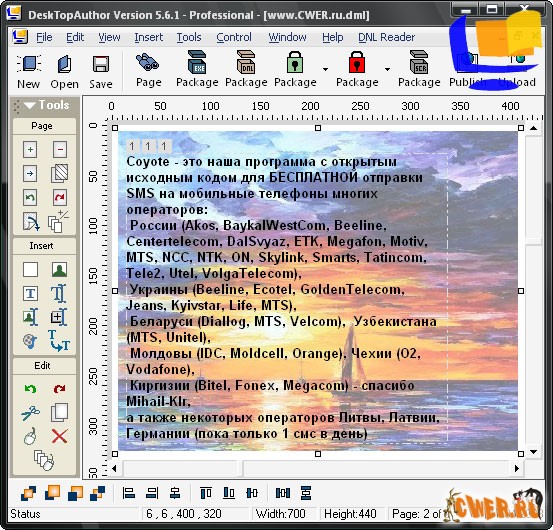Screen dimensions: 553x530
Task: Align selected objects to top edge
Action: (206, 493)
